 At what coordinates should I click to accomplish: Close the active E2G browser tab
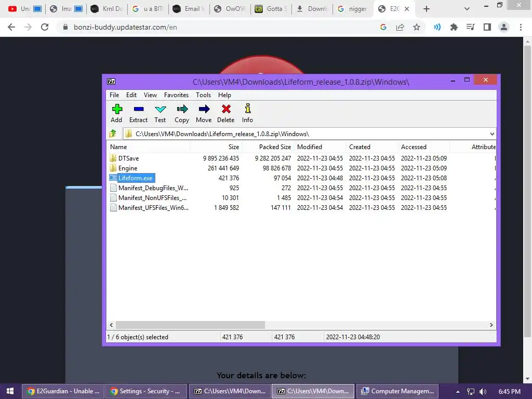coord(407,9)
